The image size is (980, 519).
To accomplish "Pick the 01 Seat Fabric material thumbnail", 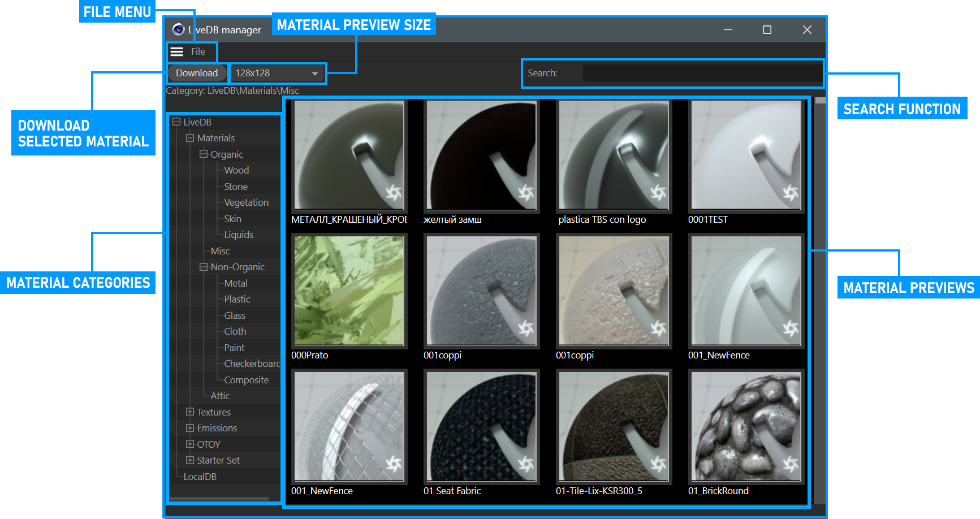I will (x=481, y=426).
